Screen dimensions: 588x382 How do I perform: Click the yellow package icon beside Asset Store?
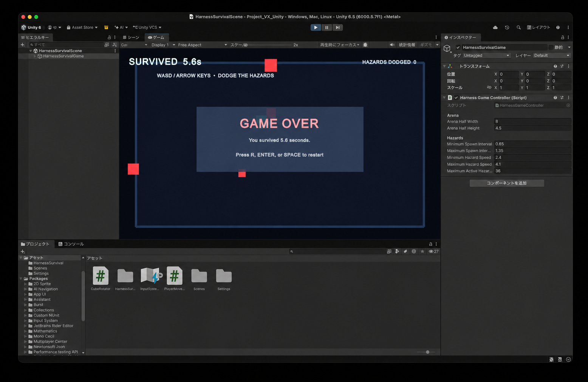tap(106, 28)
